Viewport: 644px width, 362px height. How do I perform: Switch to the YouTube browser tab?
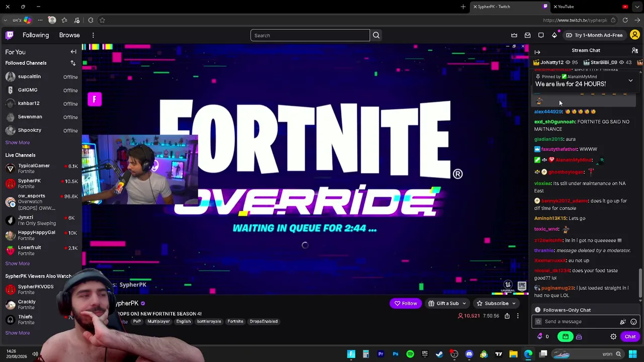(591, 7)
